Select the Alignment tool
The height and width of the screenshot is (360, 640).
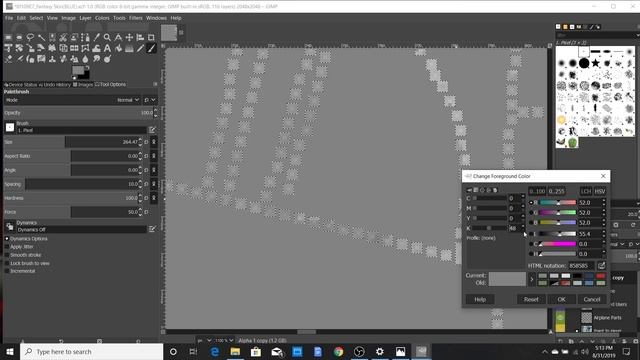coord(140,38)
